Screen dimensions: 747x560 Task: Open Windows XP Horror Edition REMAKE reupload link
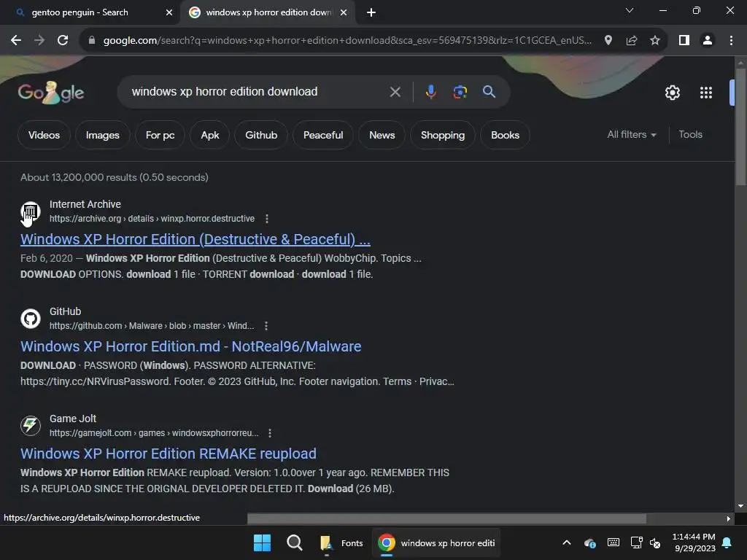[169, 454]
